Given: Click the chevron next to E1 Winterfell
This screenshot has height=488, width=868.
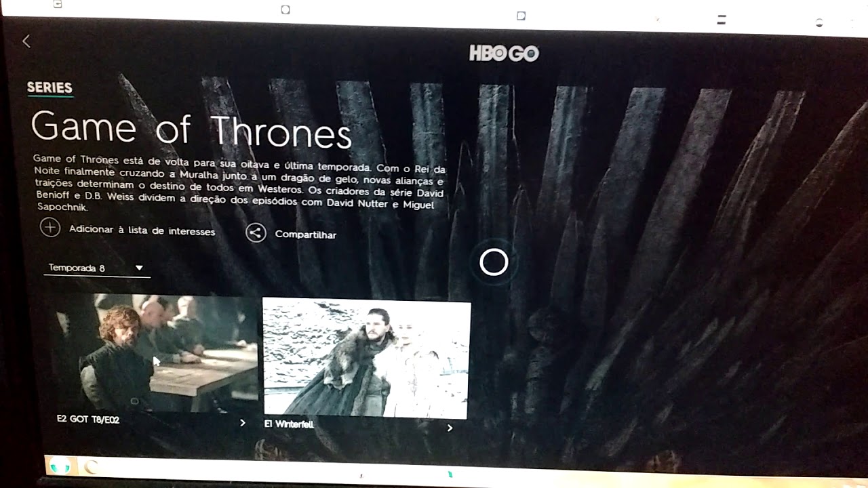Looking at the screenshot, I should click(x=450, y=428).
